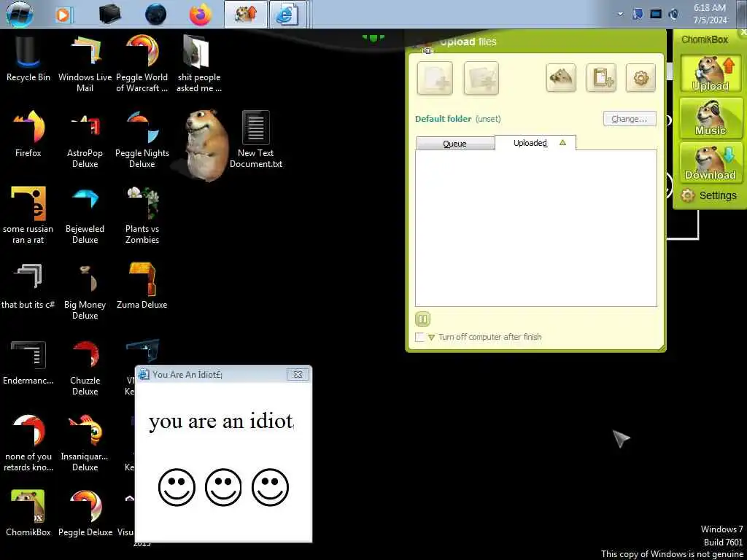Open ChomikBox Upload panel button
Image resolution: width=747 pixels, height=560 pixels.
(711, 74)
